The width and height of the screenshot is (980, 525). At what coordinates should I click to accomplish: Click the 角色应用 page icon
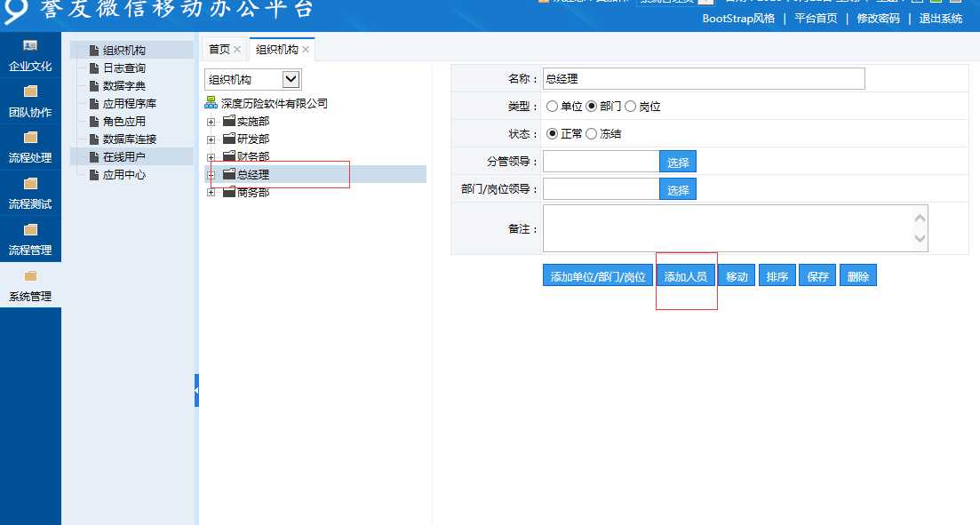tap(94, 121)
